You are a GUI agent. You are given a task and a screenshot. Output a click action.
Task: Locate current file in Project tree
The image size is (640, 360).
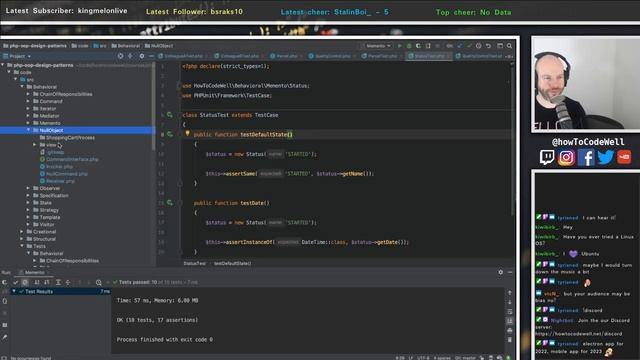tap(120, 56)
